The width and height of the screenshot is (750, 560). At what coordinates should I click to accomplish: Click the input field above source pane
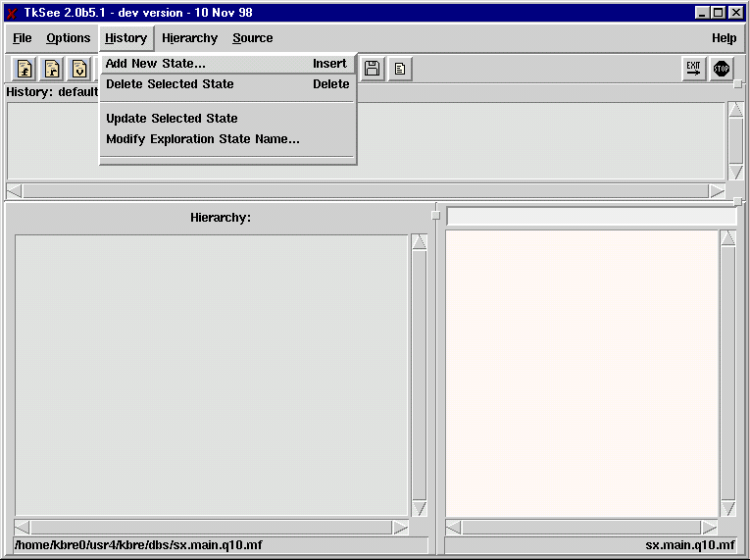tap(592, 217)
